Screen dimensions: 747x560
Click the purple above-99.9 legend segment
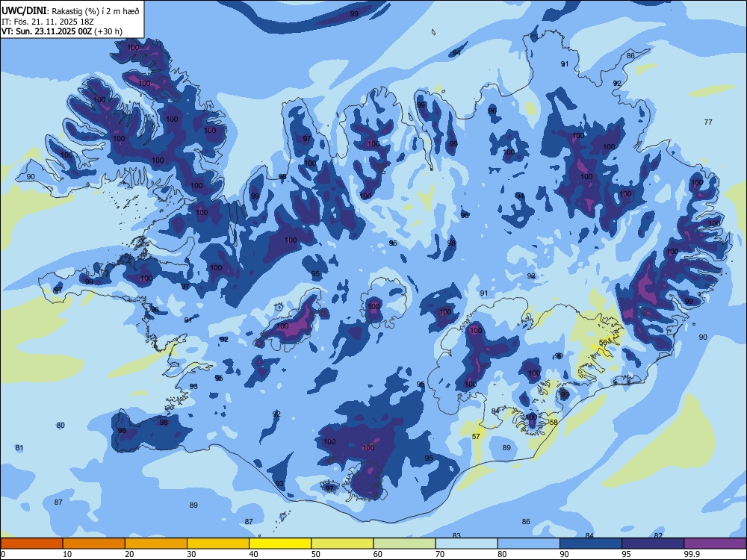click(715, 544)
